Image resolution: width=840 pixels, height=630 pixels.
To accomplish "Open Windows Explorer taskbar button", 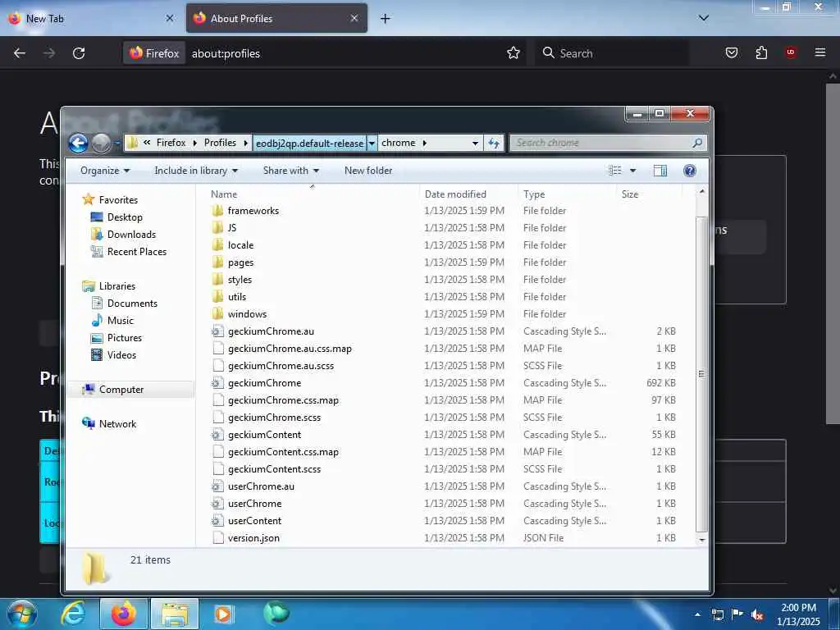I will [x=175, y=614].
